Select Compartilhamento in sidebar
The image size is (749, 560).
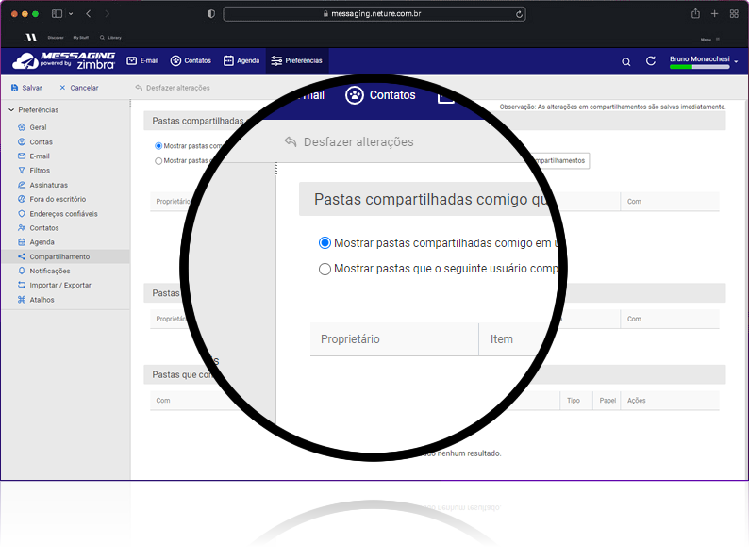(x=65, y=256)
